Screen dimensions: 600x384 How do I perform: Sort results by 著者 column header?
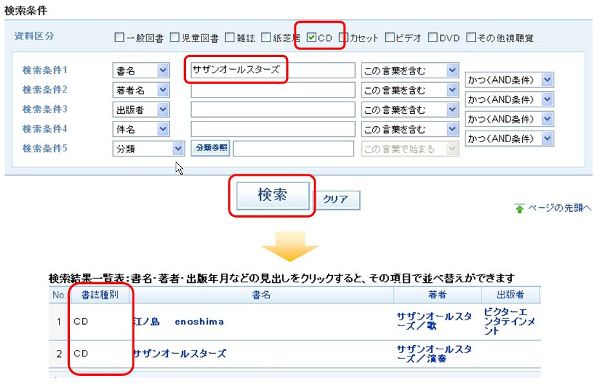437,295
